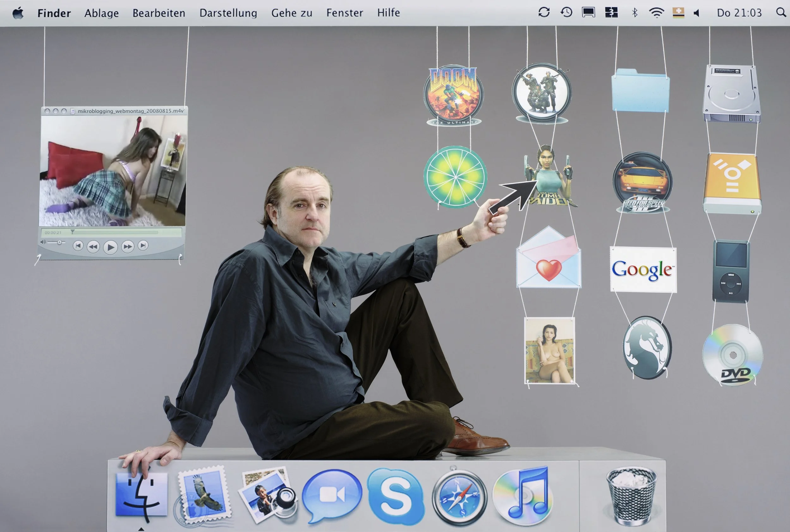
Task: Open the Hilfe menu
Action: (388, 13)
